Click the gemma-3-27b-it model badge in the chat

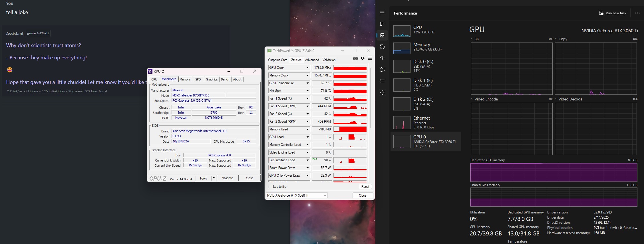click(x=38, y=33)
